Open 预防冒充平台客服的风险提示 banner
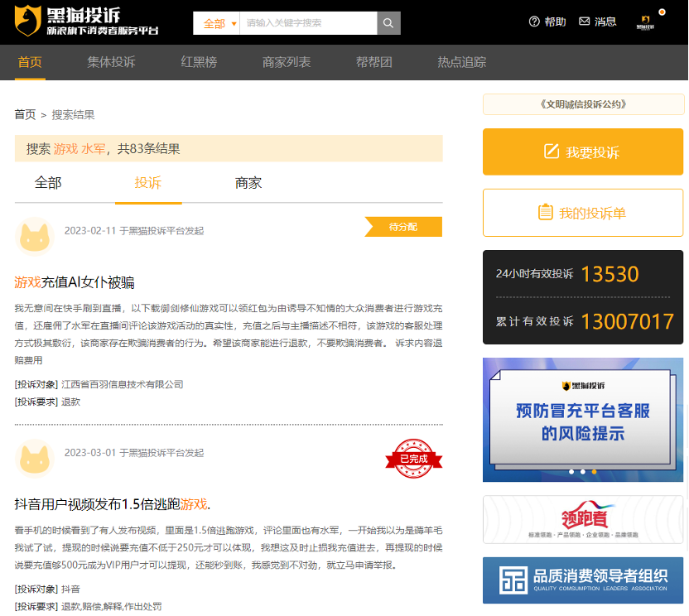Viewport: 689px width, 616px height. (583, 420)
